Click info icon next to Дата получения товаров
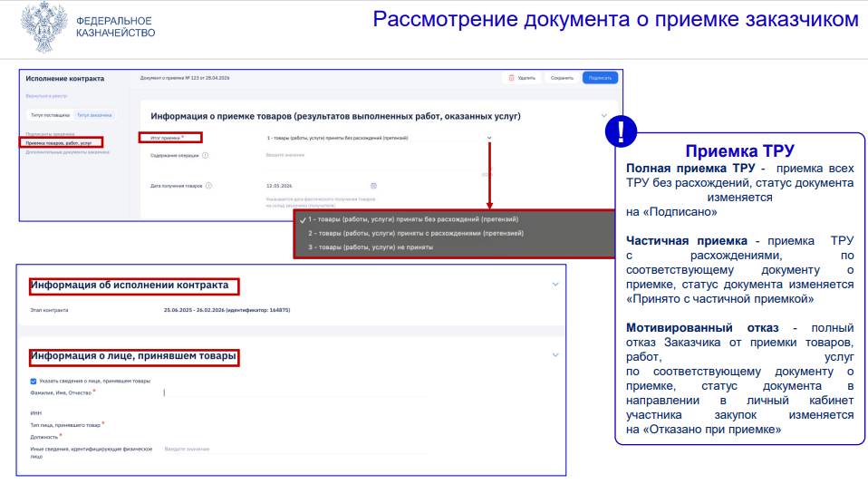The width and height of the screenshot is (868, 484). [208, 186]
